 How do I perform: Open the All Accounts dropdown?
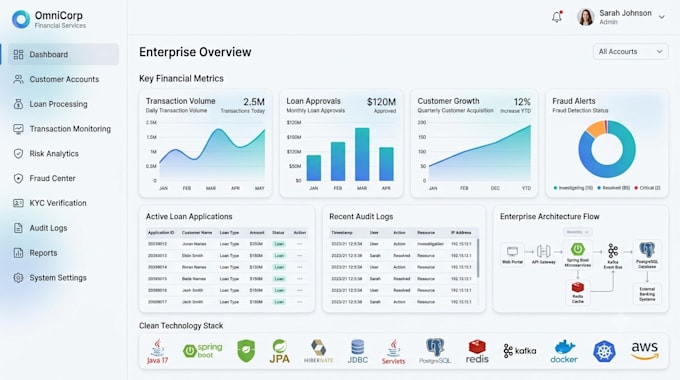[631, 52]
